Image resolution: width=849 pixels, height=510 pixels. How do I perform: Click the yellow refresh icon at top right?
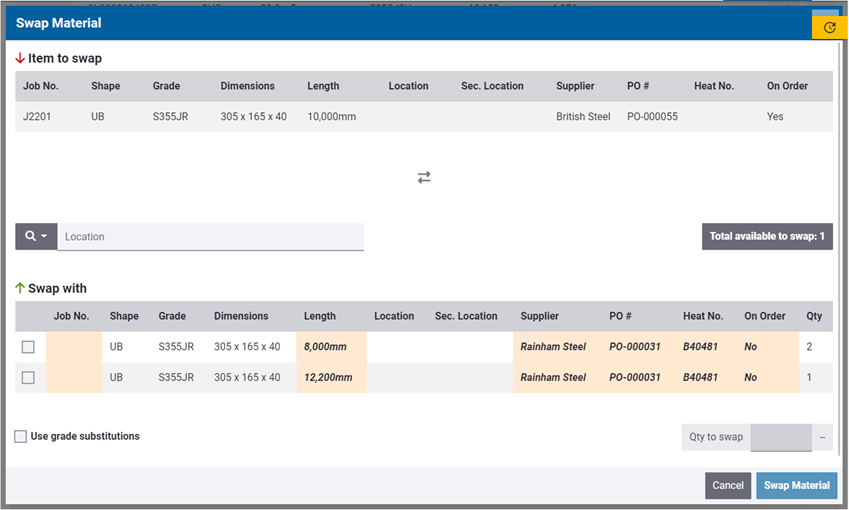[829, 27]
